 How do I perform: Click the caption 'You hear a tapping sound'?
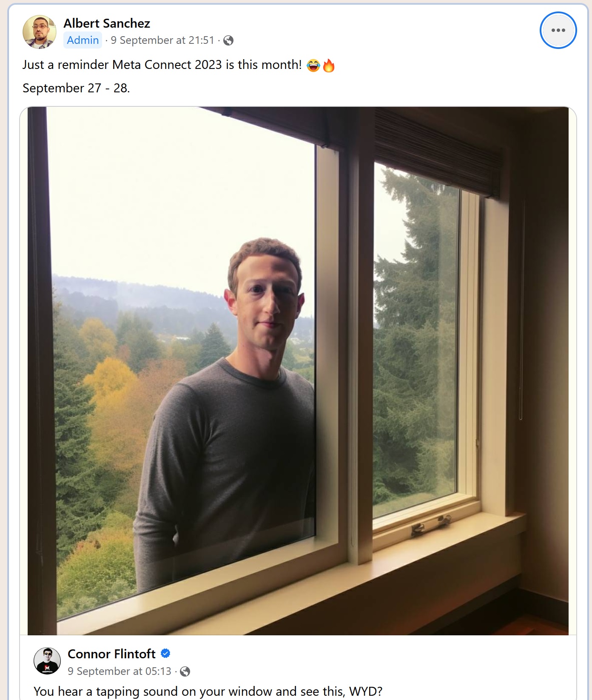(208, 691)
